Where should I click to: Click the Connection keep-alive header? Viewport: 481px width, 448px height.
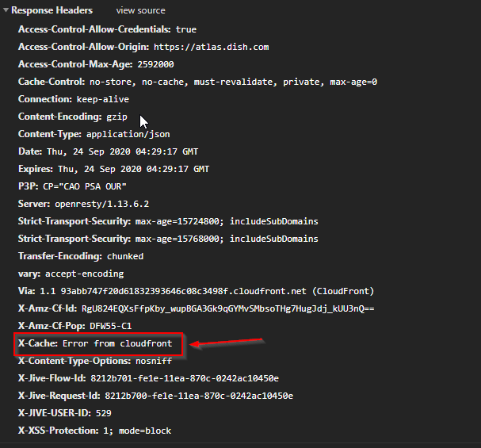point(74,99)
